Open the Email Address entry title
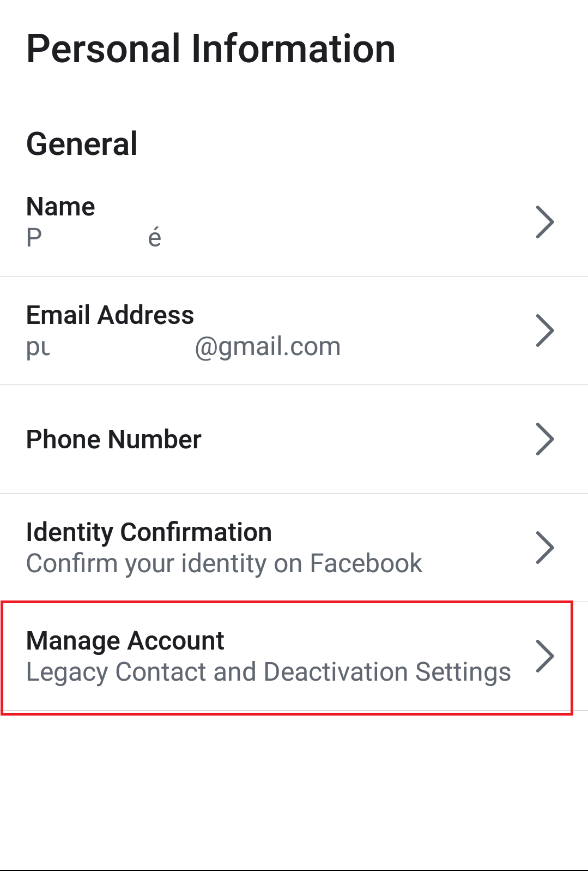 (x=110, y=315)
